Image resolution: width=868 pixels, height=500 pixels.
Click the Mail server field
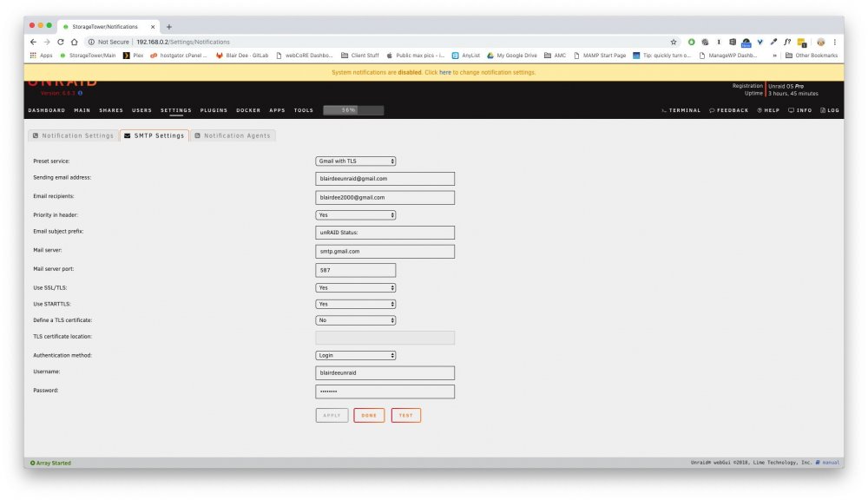(385, 252)
